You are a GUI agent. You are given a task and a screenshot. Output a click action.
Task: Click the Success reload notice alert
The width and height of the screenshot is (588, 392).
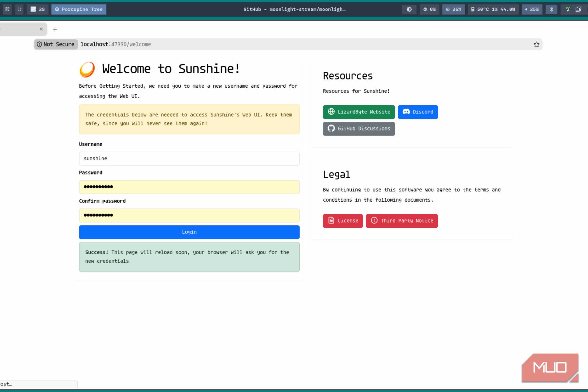coord(189,257)
